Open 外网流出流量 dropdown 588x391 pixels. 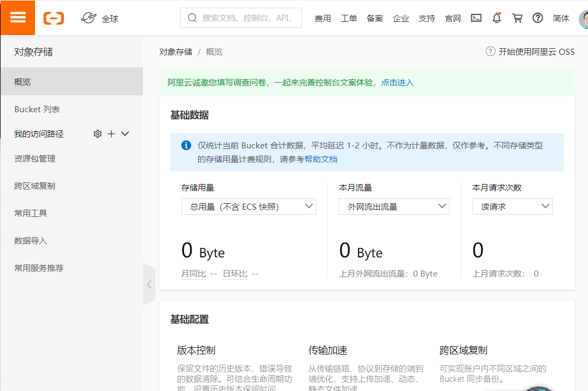394,206
